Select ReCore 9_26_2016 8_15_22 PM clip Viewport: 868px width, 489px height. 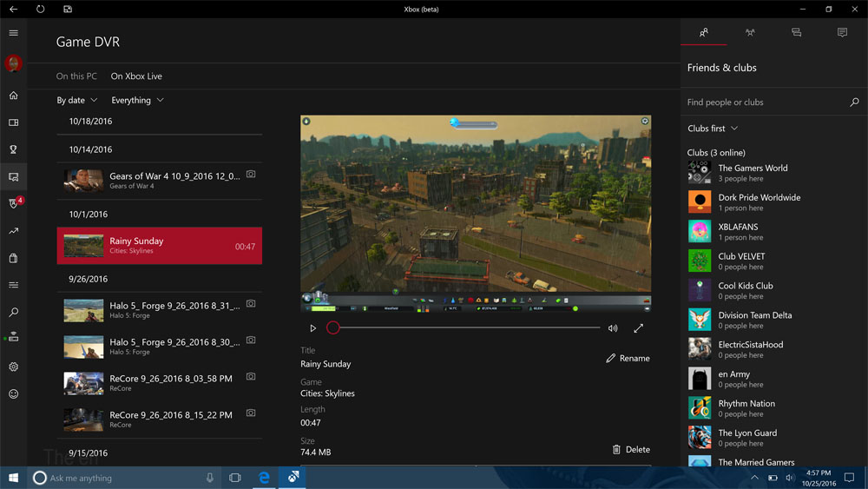point(160,420)
